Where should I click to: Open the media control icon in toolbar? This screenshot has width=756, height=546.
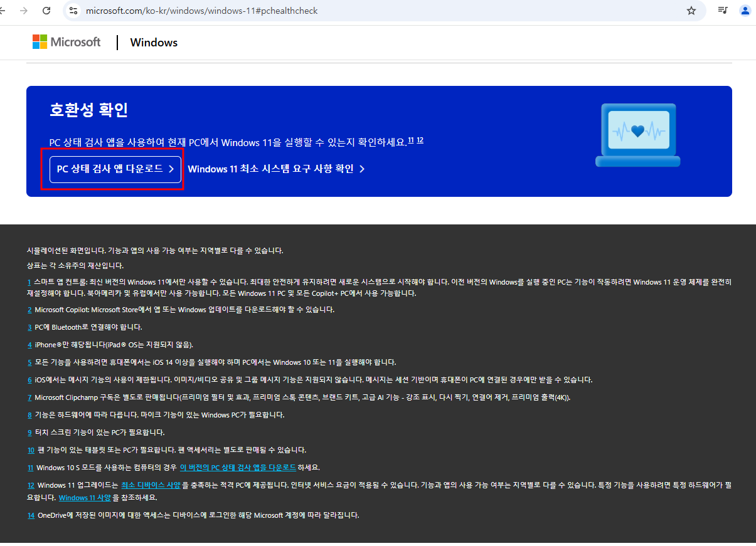click(723, 11)
